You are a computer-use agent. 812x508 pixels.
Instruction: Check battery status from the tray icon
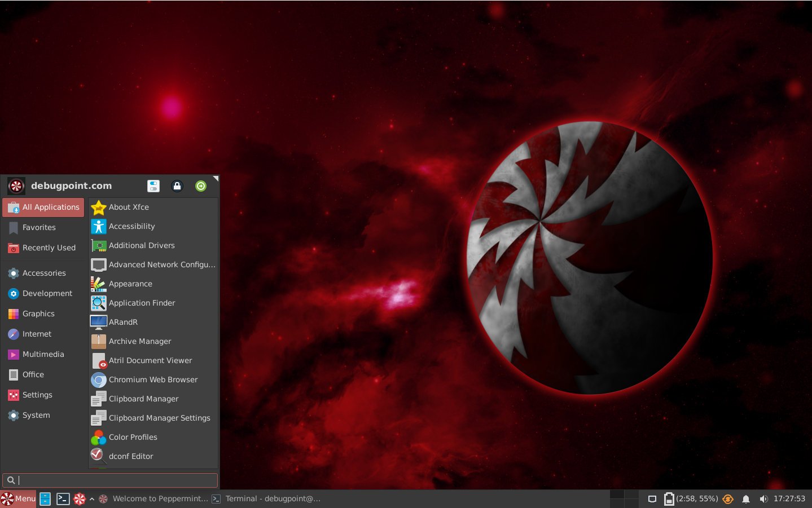click(669, 498)
